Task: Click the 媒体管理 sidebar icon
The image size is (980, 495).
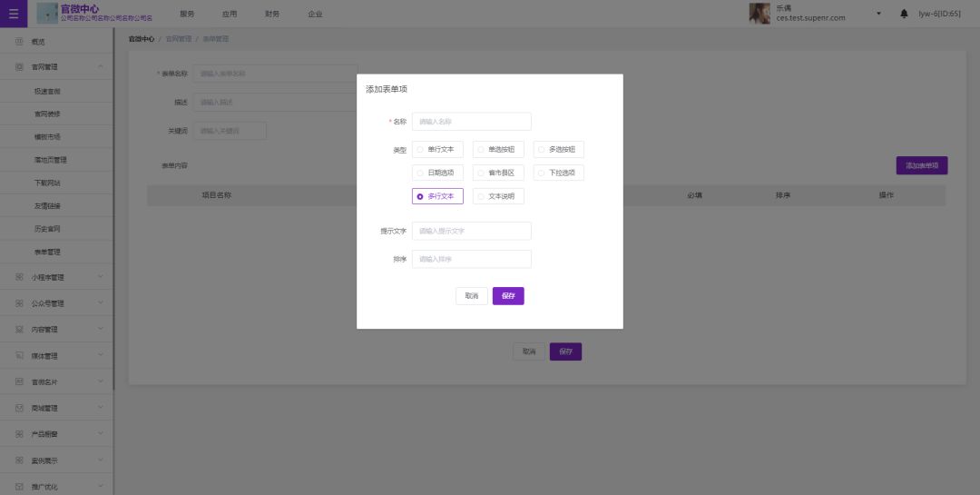Action: (19, 356)
